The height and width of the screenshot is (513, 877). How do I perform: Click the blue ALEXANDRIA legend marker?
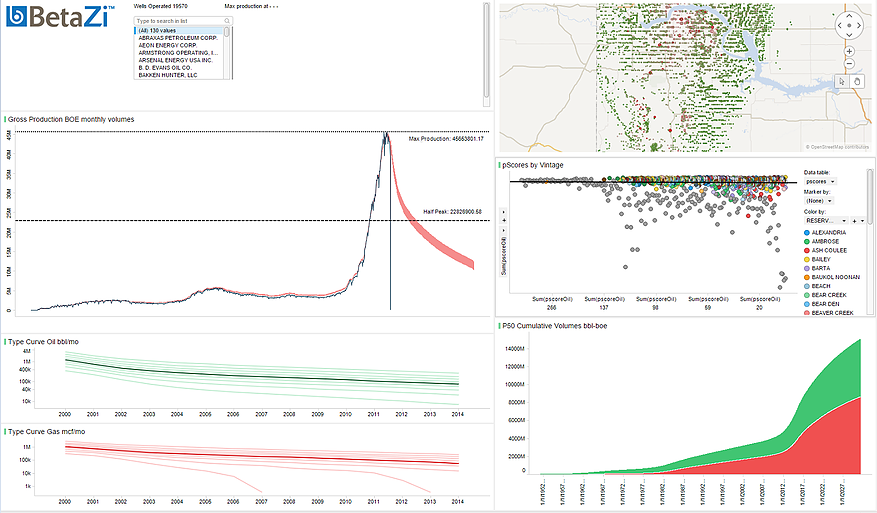808,231
